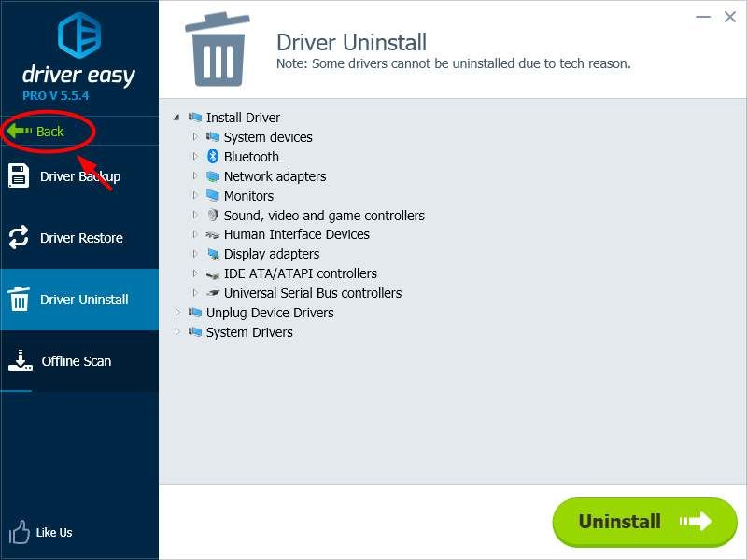This screenshot has height=560, width=747.
Task: Switch to Offline Scan section
Action: tap(77, 361)
